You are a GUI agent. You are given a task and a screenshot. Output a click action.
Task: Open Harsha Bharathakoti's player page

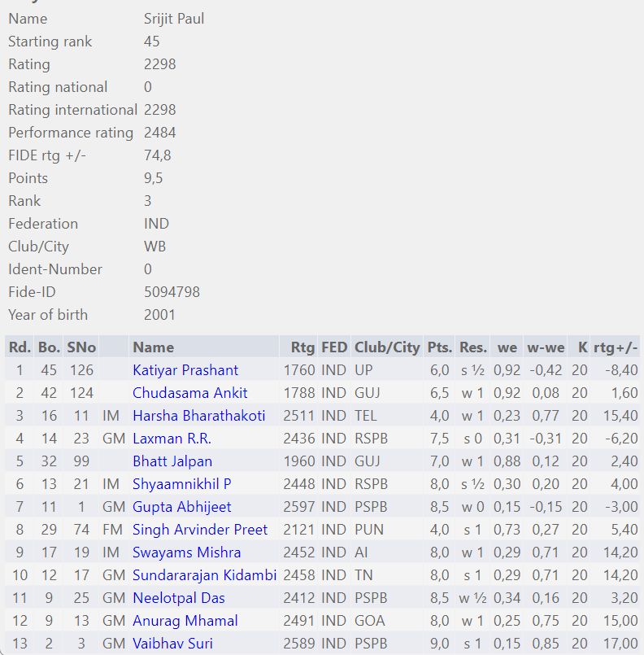198,416
